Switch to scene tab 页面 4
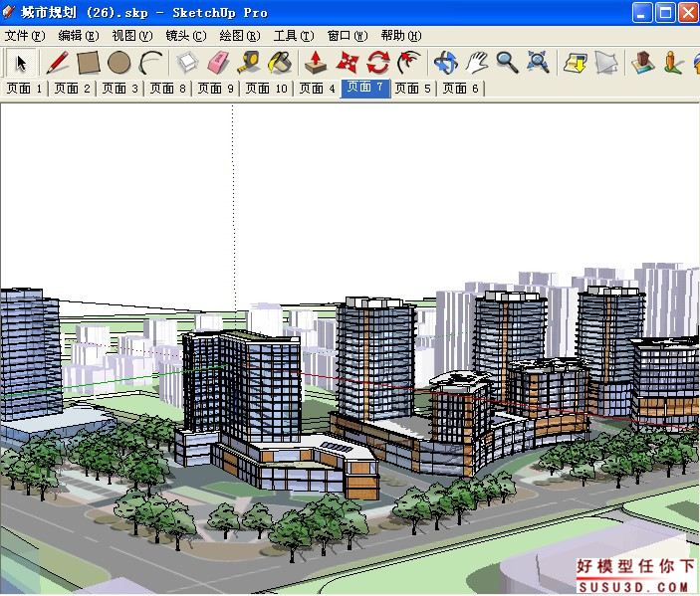Viewport: 700px width, 596px height. (x=317, y=89)
